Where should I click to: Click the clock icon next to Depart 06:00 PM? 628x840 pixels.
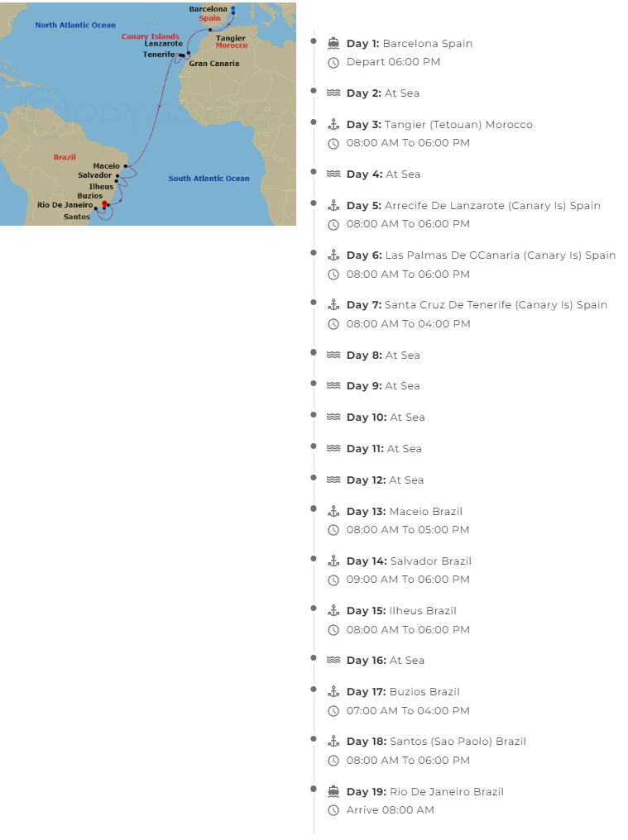(x=333, y=62)
